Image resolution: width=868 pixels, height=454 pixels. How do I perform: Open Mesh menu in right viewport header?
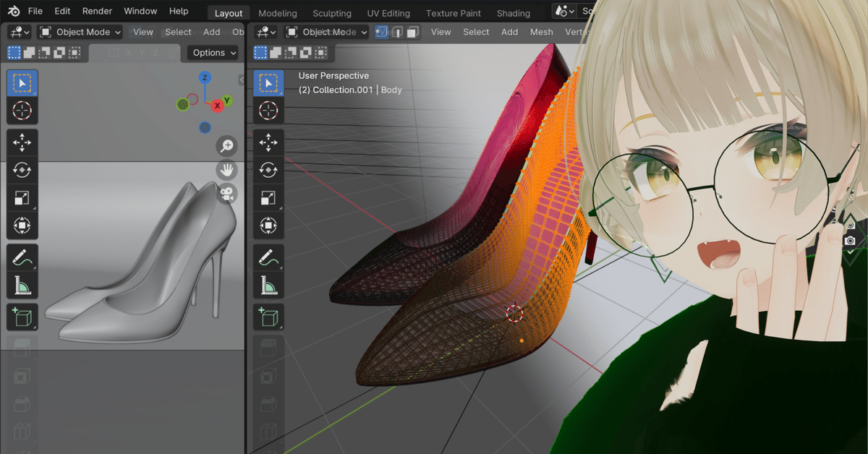[x=542, y=32]
